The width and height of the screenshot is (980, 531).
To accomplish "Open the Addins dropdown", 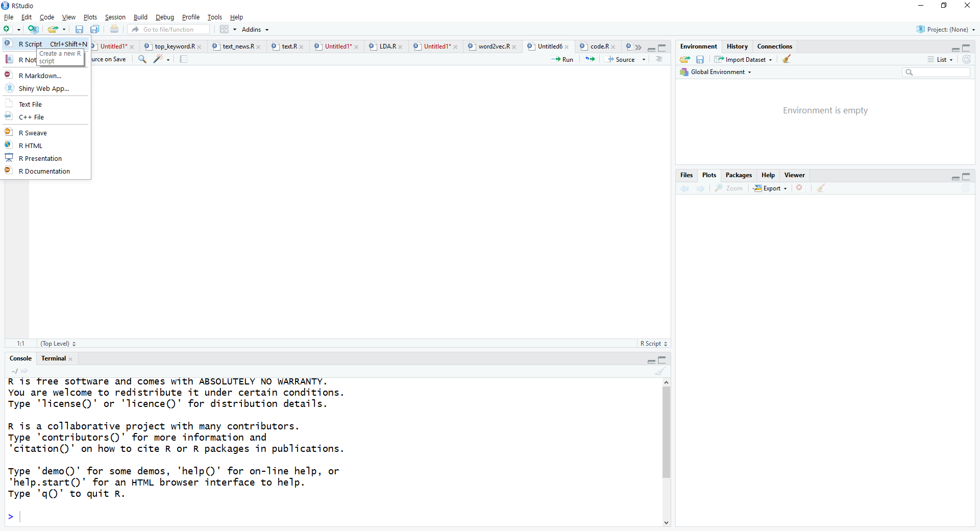I will [x=255, y=30].
